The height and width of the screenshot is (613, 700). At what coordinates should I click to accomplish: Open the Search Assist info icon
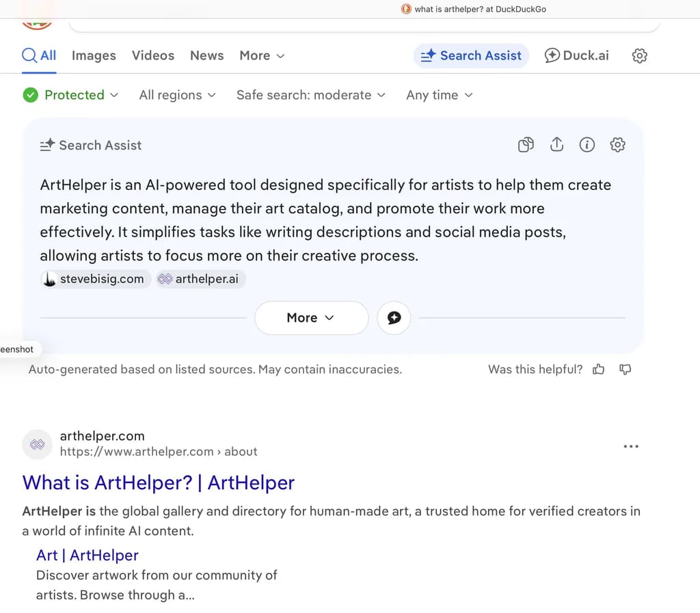pyautogui.click(x=587, y=145)
